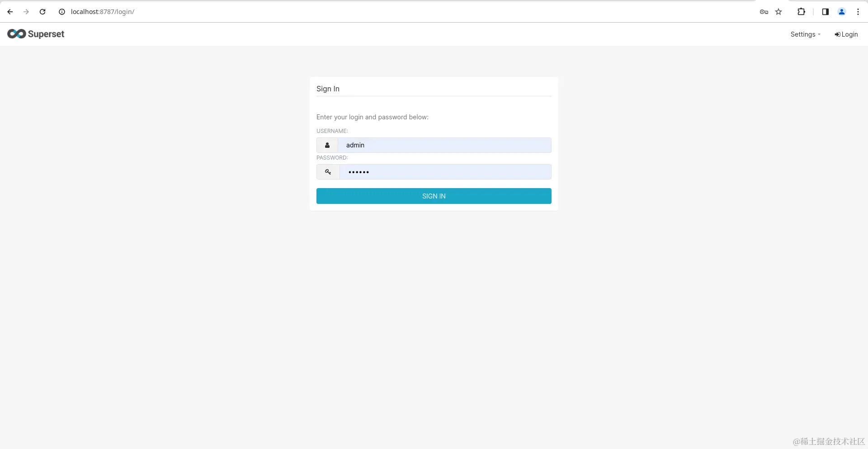Expand the Settings dropdown
Screen dimensions: 868x449
pos(805,34)
